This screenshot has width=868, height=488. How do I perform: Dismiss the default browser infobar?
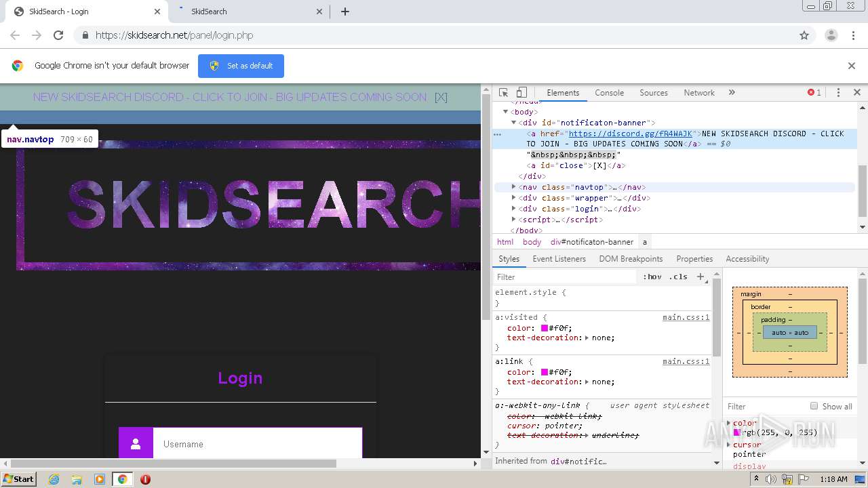point(852,66)
